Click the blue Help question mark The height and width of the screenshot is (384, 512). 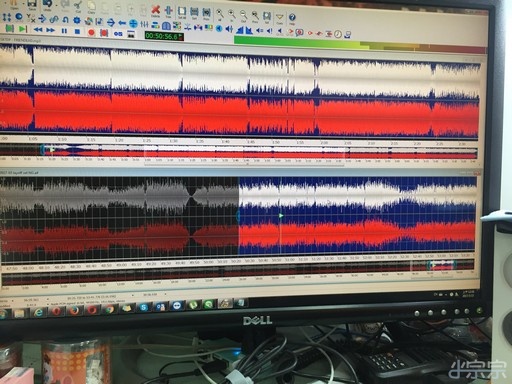click(292, 18)
